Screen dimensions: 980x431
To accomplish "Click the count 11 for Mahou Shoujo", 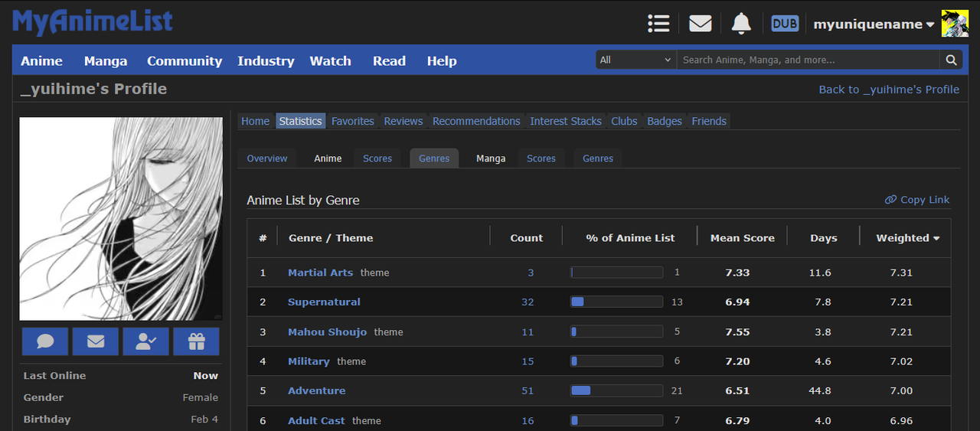I will pos(528,331).
